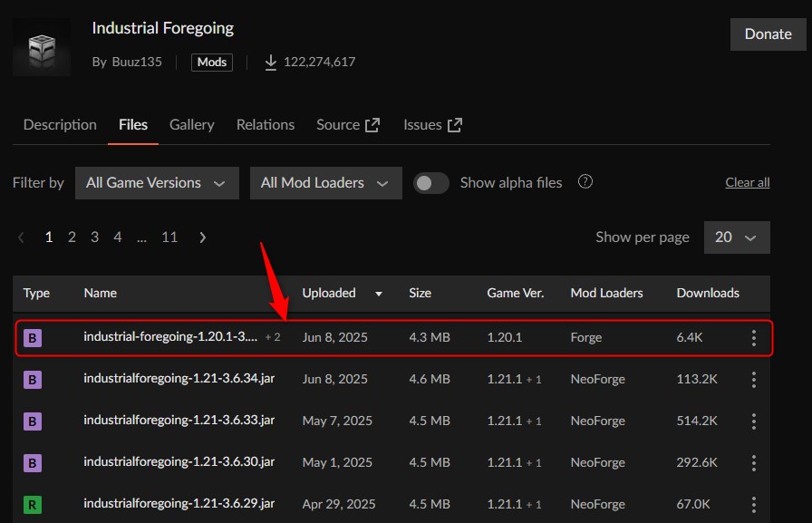Viewport: 812px width, 523px height.
Task: Go to previous page with left chevron
Action: tap(21, 237)
